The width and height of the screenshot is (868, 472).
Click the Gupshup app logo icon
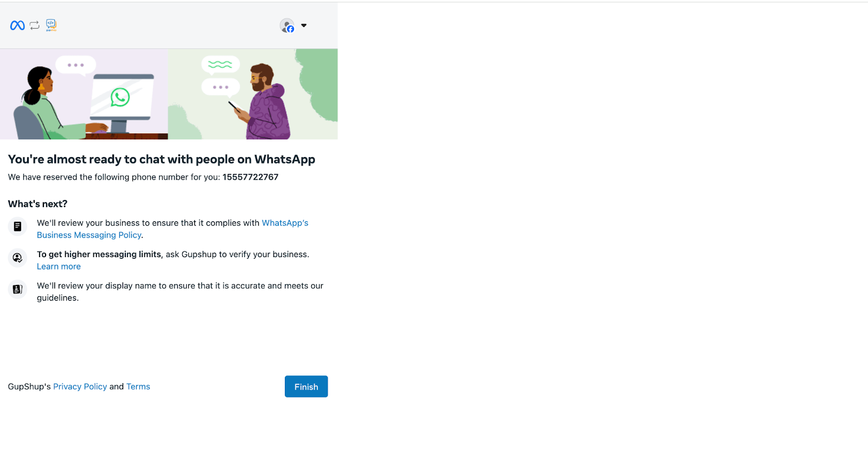(51, 25)
